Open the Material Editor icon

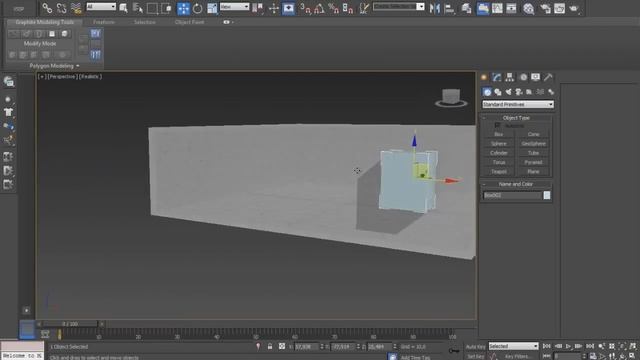[x=529, y=8]
